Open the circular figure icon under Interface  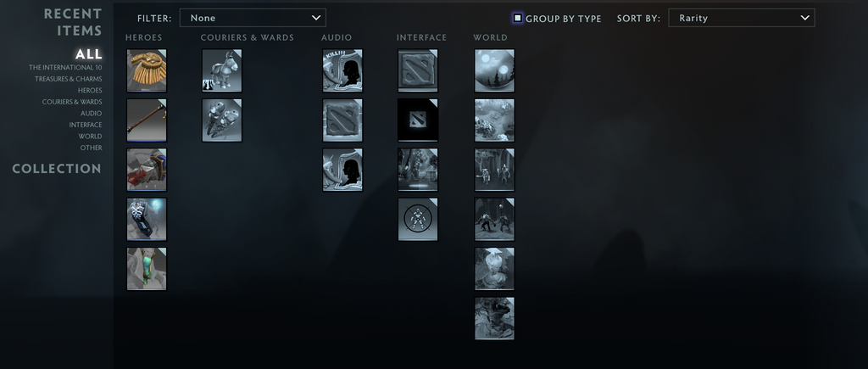418,220
